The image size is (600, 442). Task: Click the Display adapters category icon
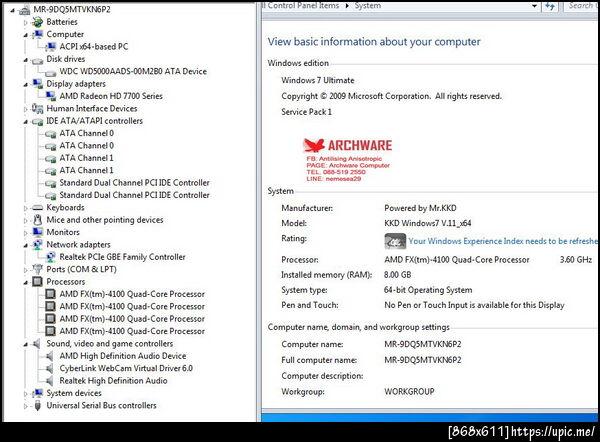pos(38,84)
